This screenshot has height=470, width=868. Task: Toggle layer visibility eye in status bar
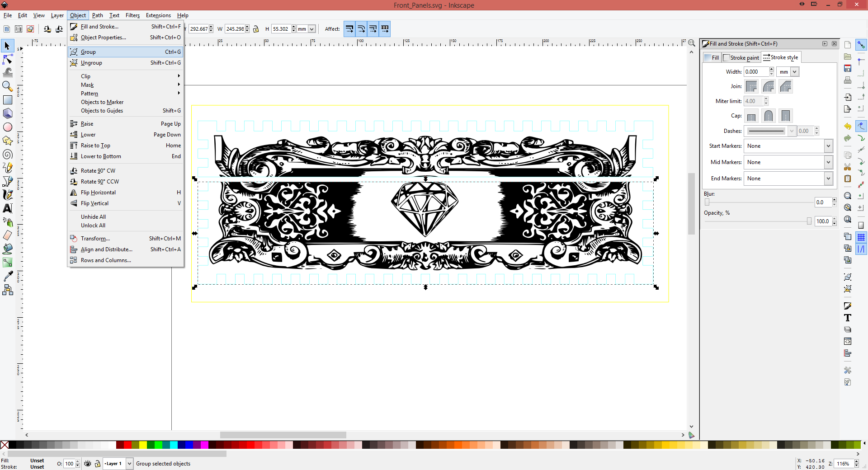(88, 464)
